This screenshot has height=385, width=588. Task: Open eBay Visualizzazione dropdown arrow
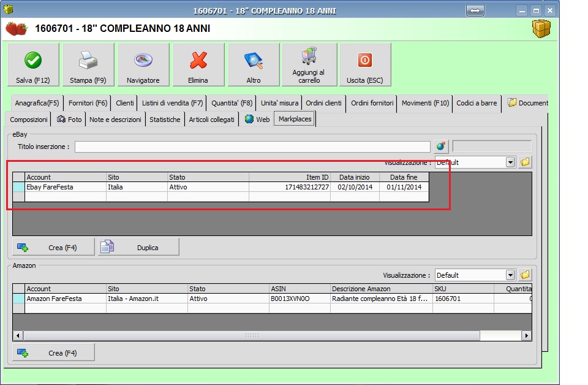point(510,162)
